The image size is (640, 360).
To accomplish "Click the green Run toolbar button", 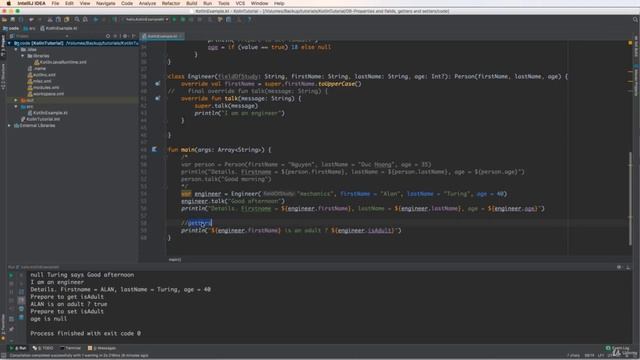I will pos(174,19).
